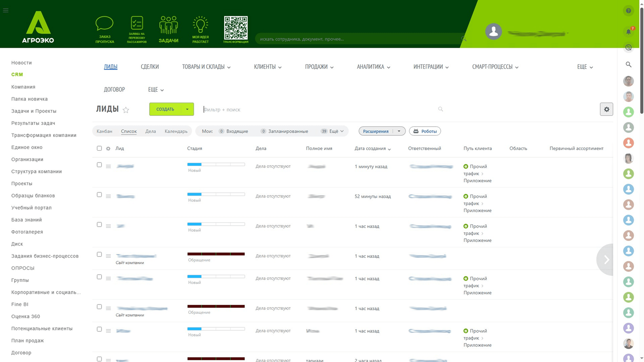Click the first Обращение dark red stage bar
This screenshot has height=362, width=644.
pos(216,254)
